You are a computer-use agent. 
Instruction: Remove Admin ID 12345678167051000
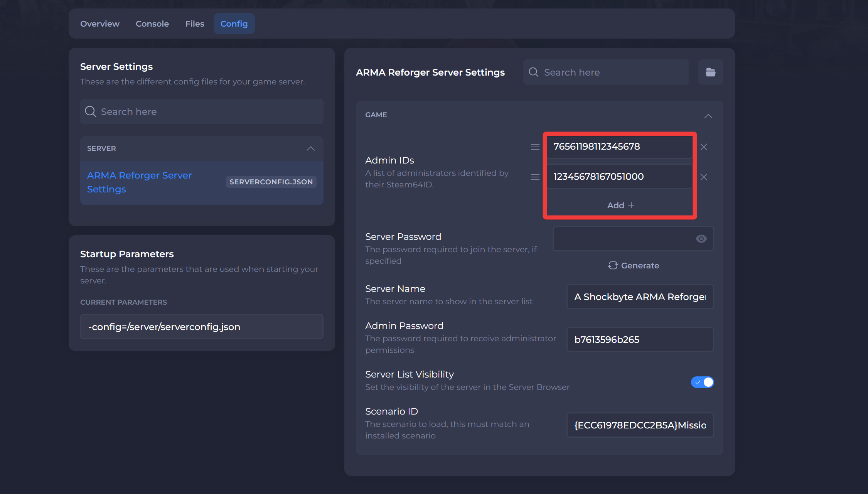[704, 177]
